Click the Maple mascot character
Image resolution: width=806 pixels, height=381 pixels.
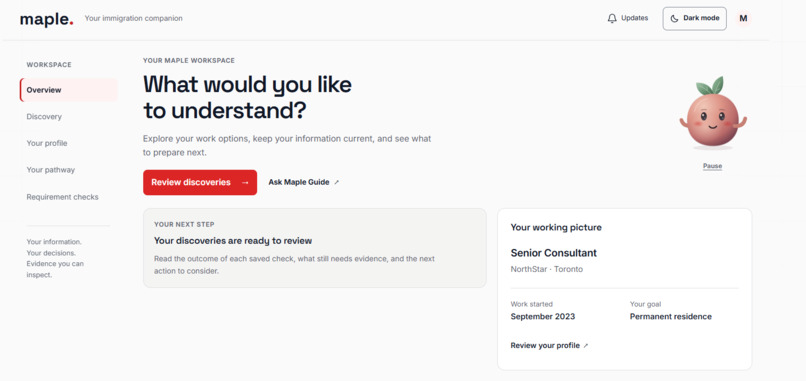click(712, 113)
